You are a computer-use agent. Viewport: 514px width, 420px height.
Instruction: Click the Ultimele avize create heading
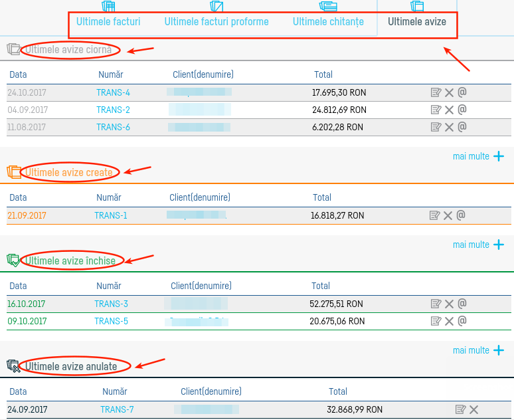[69, 173]
